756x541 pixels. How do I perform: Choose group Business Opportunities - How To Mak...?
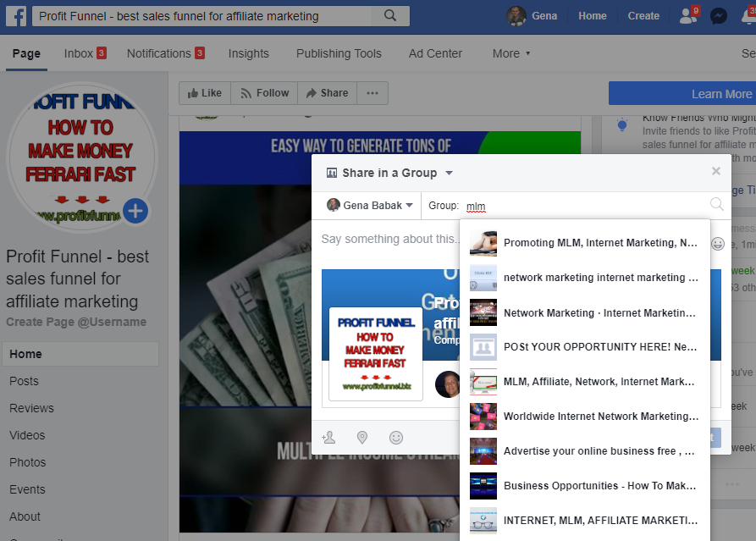585,486
